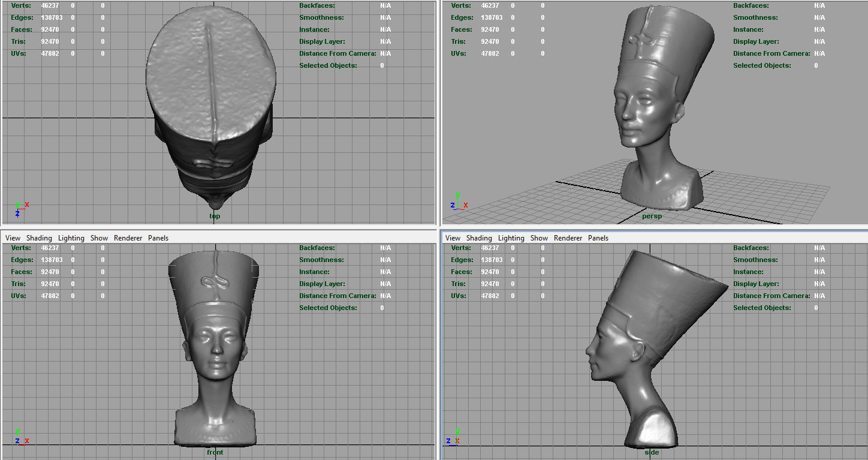Click the 'Edges:' label in the front view
The width and height of the screenshot is (868, 460).
pos(22,260)
